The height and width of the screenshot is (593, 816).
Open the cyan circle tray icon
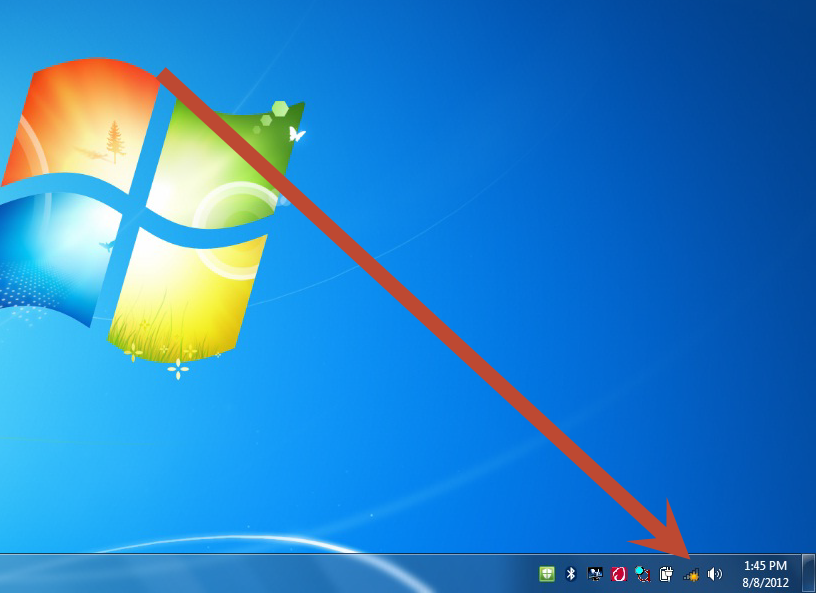coord(643,574)
